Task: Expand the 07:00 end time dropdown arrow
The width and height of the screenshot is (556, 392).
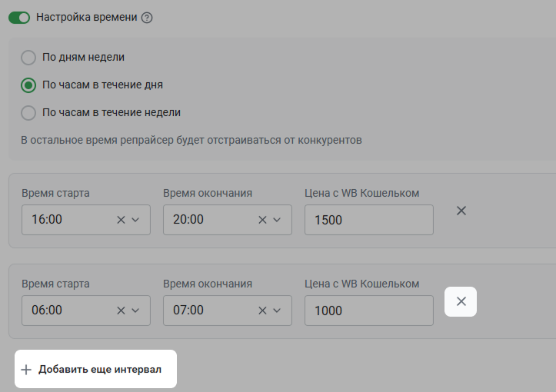Action: 277,311
